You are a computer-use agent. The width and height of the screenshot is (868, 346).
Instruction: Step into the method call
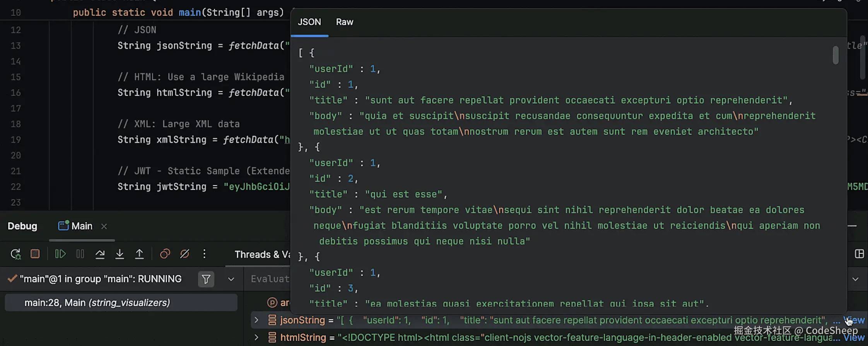pyautogui.click(x=120, y=254)
